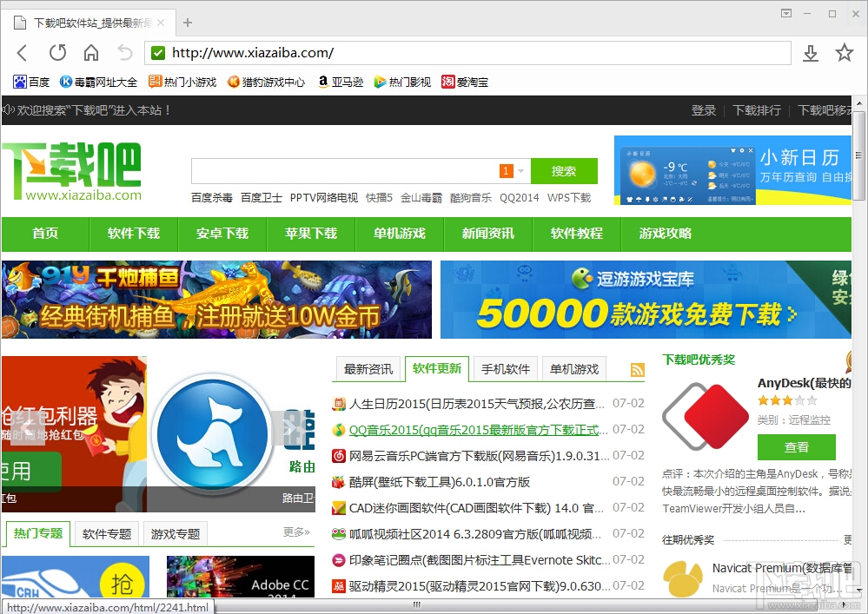Click the green security shield icon
The height and width of the screenshot is (614, 868).
pyautogui.click(x=158, y=53)
